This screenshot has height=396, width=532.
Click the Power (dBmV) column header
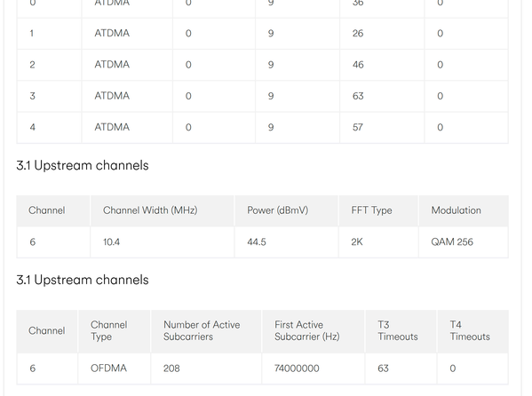(277, 210)
